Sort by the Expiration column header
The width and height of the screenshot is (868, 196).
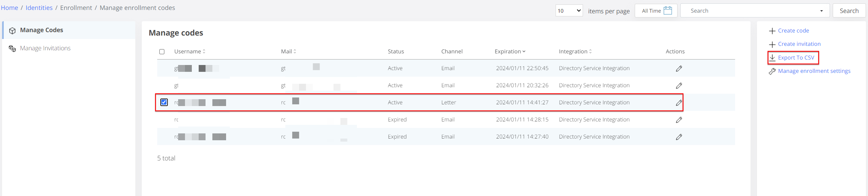[x=510, y=51]
